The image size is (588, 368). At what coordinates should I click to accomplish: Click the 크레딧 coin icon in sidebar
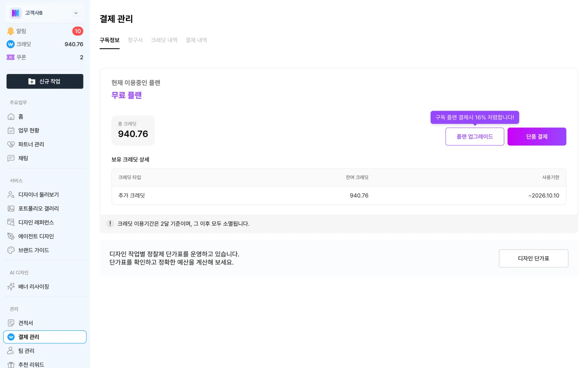click(11, 44)
